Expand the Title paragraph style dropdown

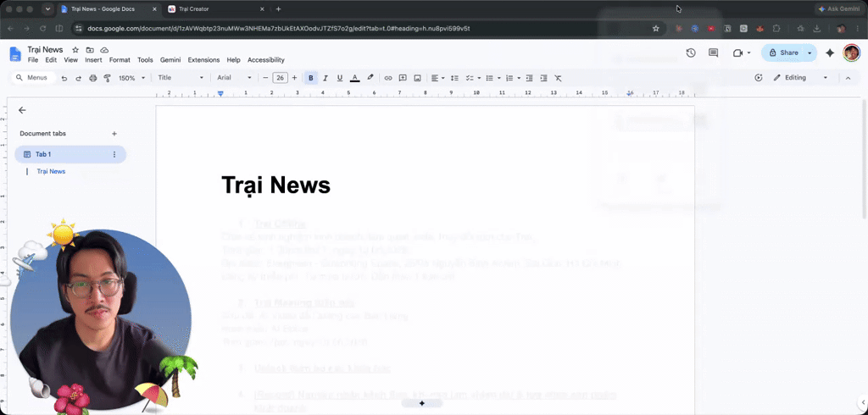(x=181, y=78)
